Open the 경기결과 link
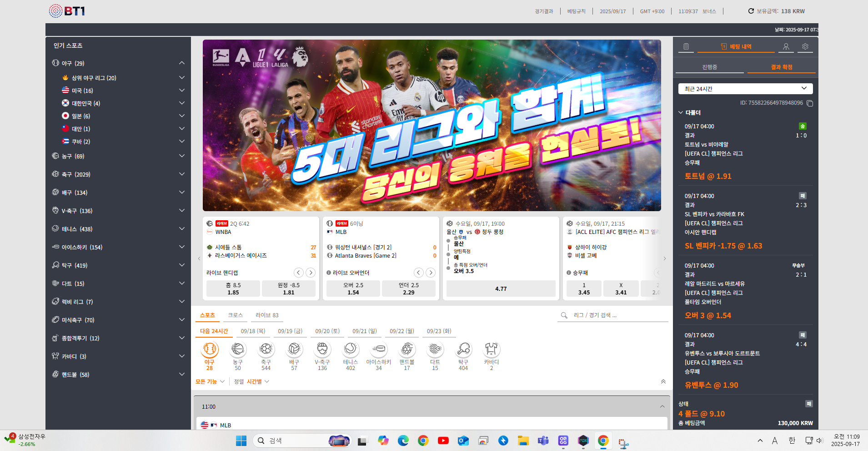868x451 pixels. click(544, 11)
